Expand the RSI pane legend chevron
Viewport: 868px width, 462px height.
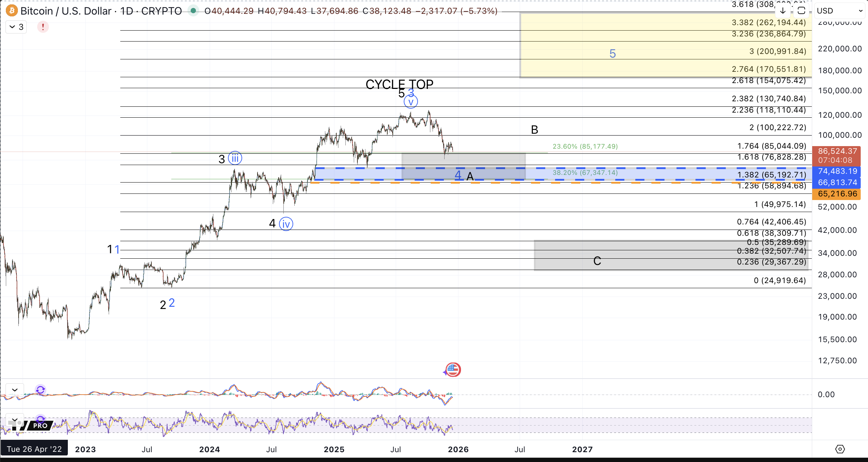pos(15,419)
